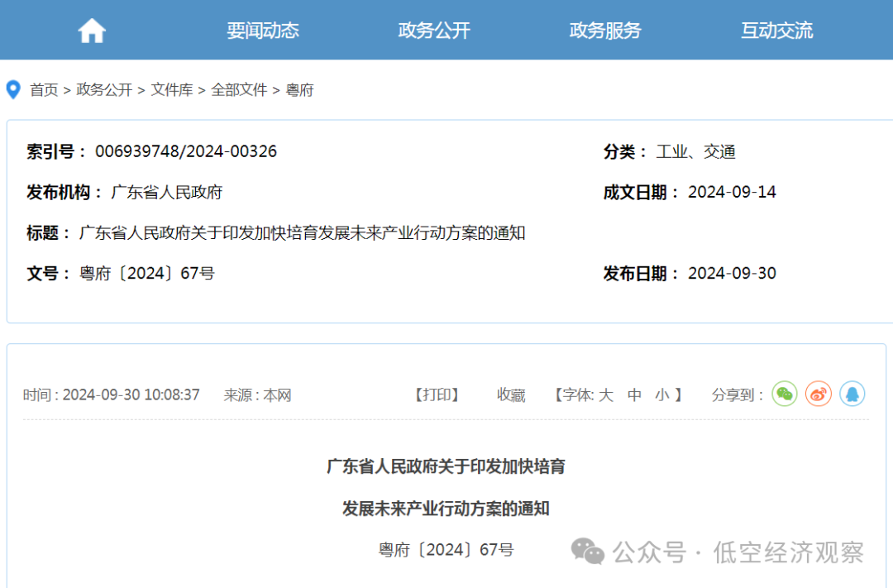Open the 互动交流 menu item
This screenshot has height=588, width=893.
776,31
